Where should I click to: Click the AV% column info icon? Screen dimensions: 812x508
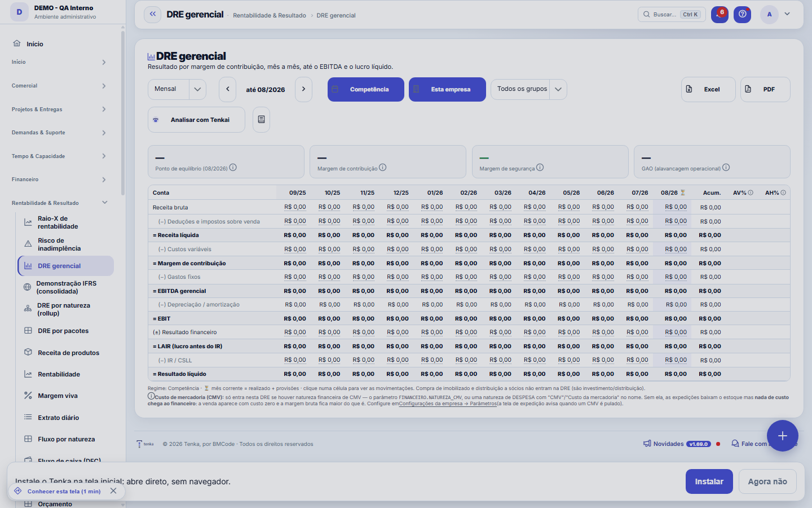(x=751, y=192)
